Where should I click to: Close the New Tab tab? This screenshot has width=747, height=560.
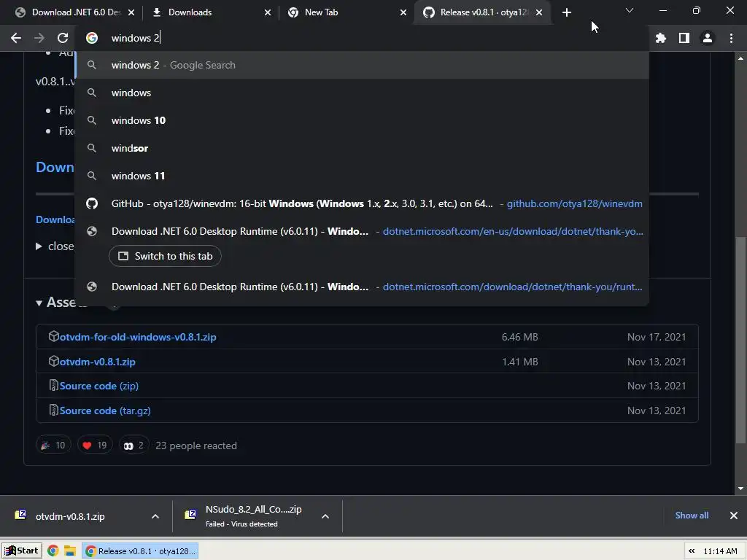[403, 12]
